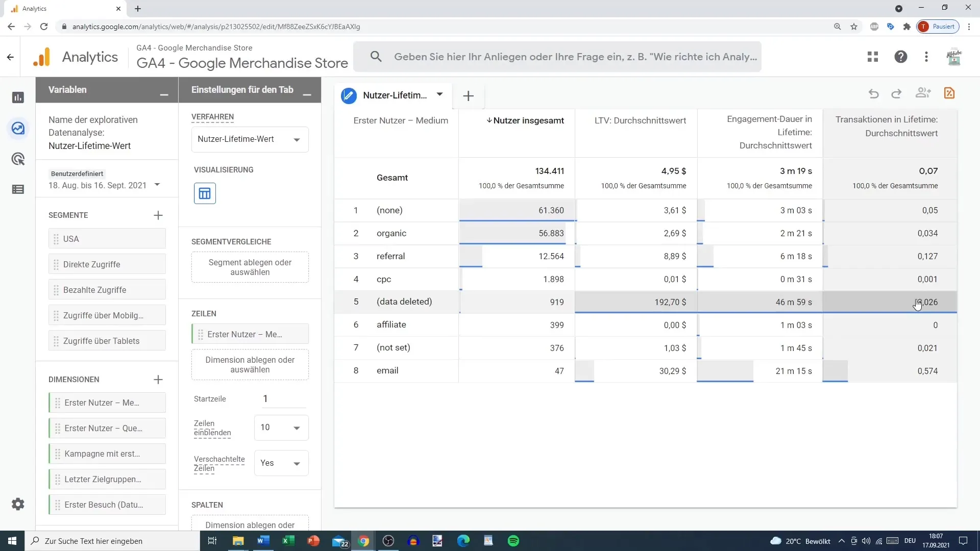Click the Analytics search input field
Image resolution: width=980 pixels, height=551 pixels.
(575, 57)
